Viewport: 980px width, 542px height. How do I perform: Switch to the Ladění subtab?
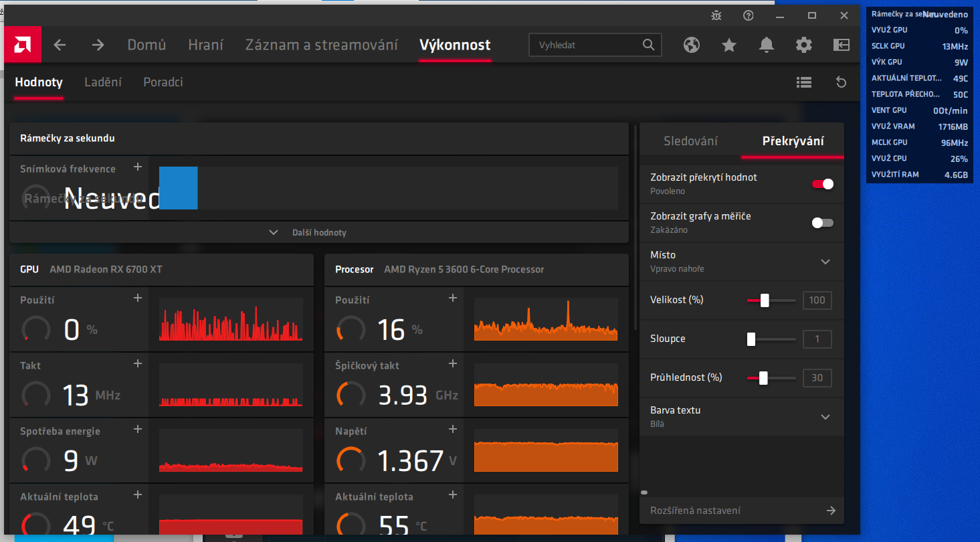103,82
